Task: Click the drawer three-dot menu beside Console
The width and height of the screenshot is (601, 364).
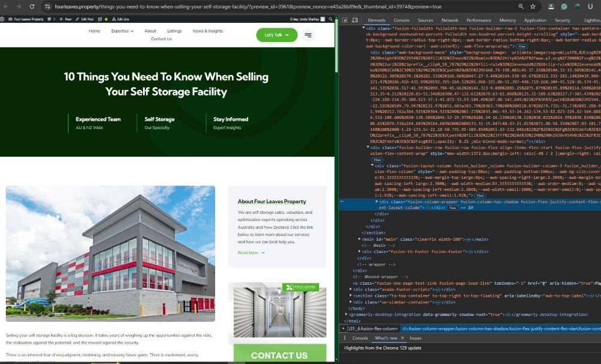Action: pos(343,338)
